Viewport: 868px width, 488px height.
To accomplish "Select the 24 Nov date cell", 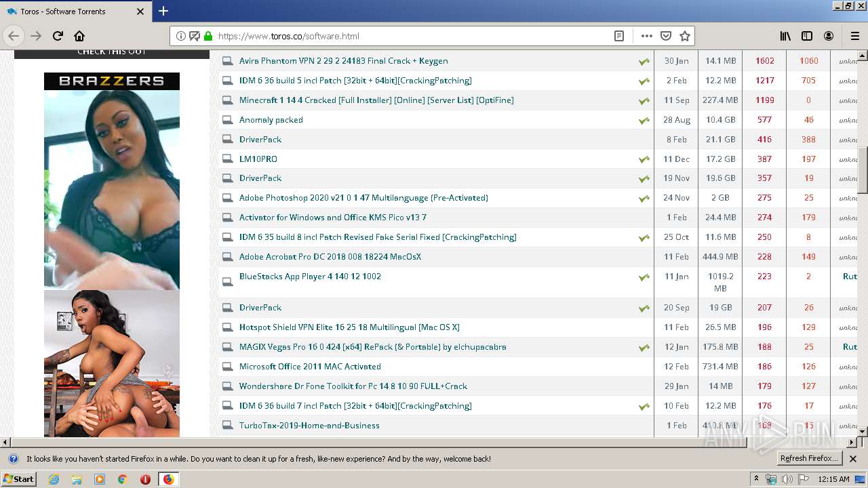I will 676,198.
